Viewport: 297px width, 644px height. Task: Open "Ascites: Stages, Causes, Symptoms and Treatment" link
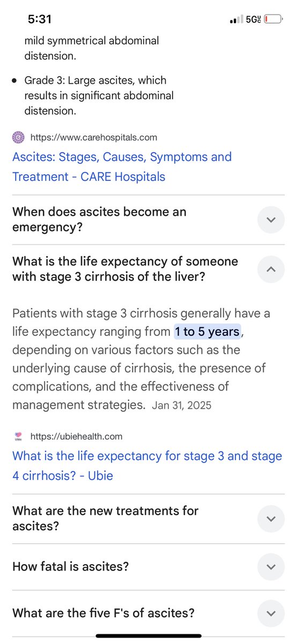[x=122, y=166]
